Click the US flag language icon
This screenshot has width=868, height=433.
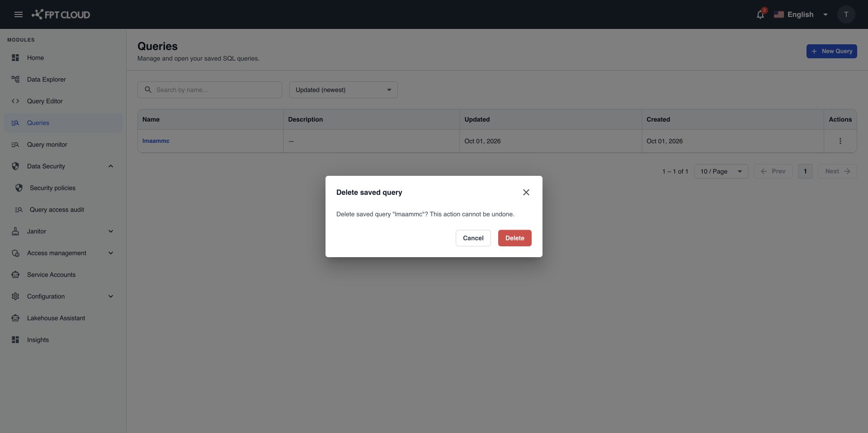[778, 14]
